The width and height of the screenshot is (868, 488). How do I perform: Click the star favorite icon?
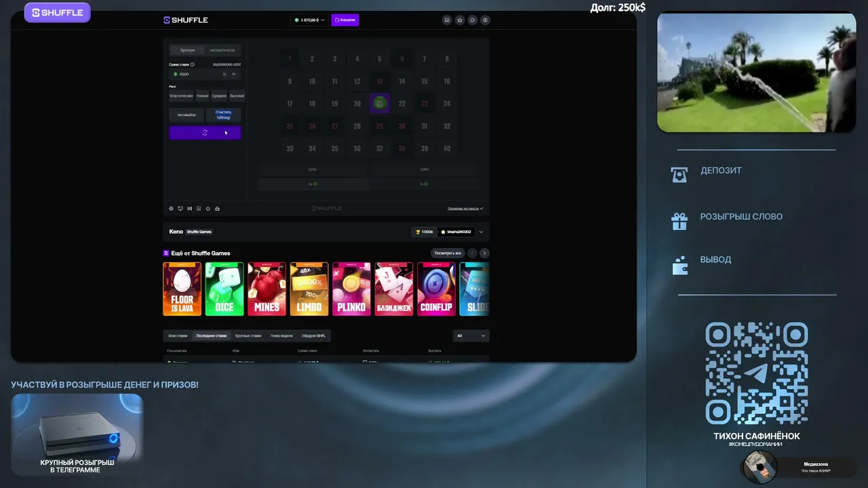coord(208,209)
